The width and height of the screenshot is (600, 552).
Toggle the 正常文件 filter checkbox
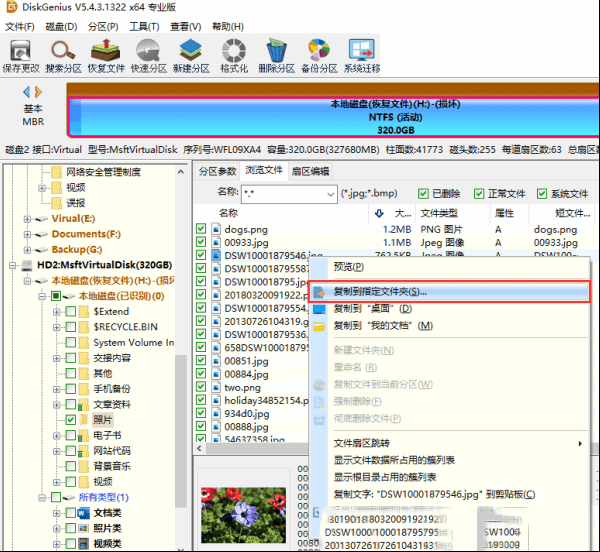pos(479,194)
